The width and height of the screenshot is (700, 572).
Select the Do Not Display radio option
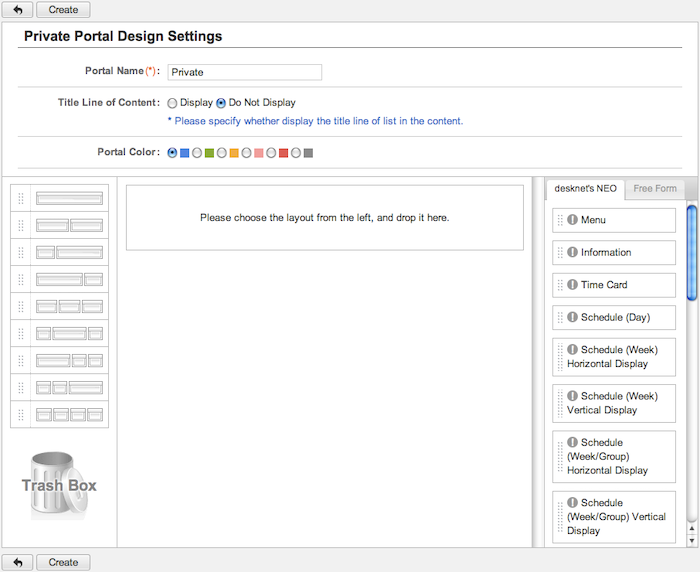coord(221,103)
